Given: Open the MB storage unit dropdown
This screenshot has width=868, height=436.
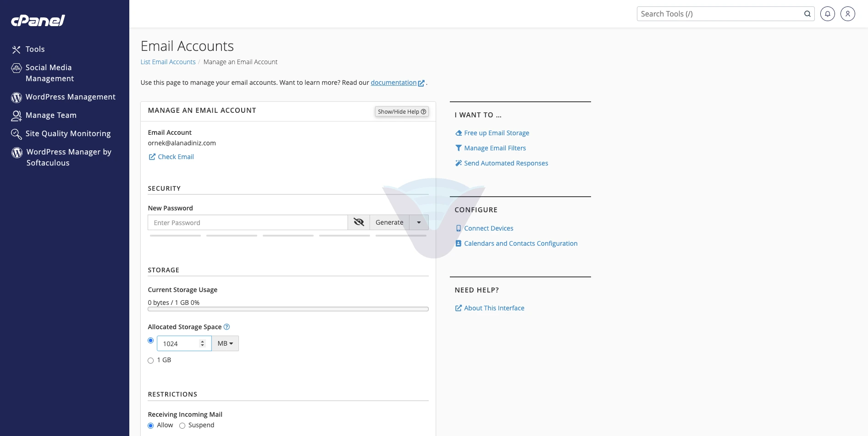Looking at the screenshot, I should [x=225, y=343].
